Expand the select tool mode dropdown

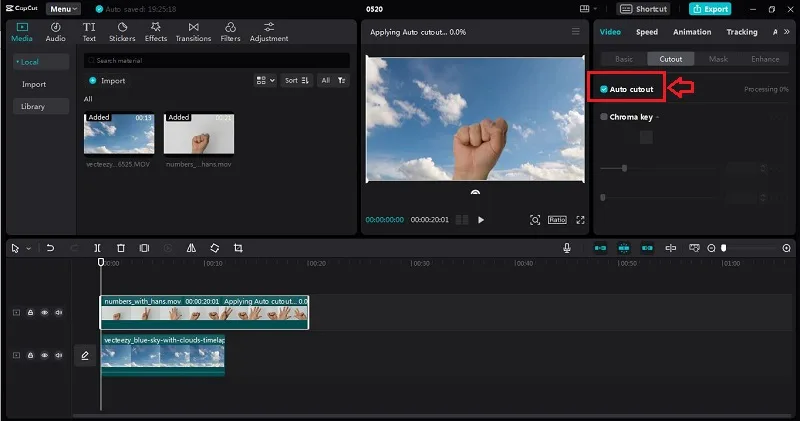point(29,249)
